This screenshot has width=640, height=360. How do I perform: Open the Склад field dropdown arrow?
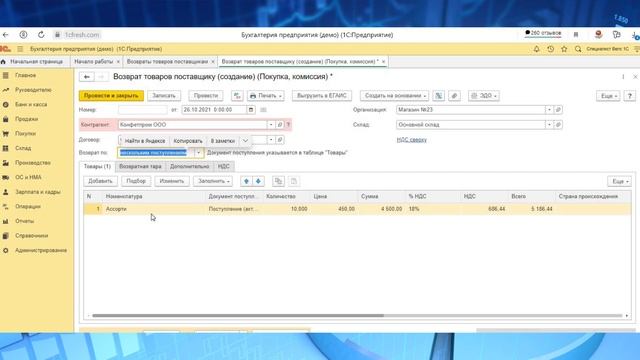(549, 124)
